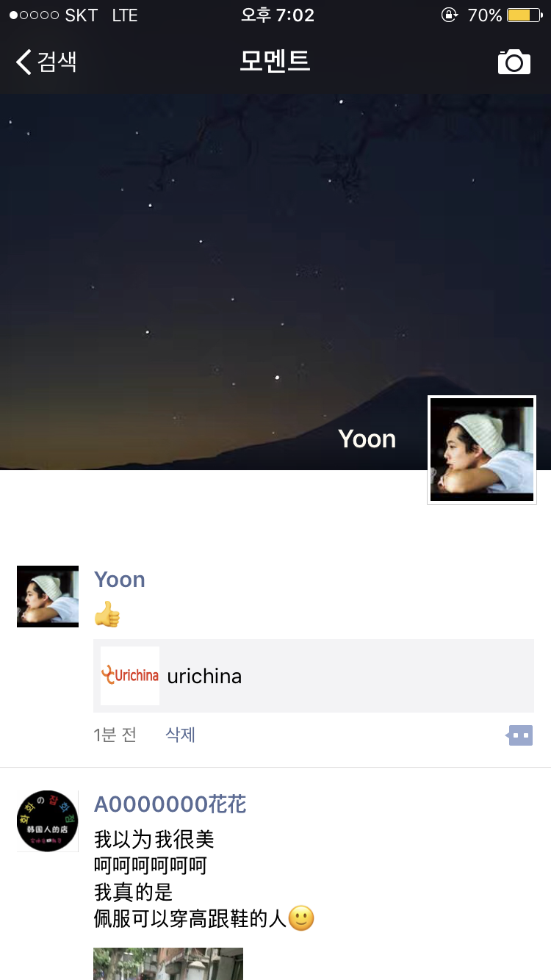Viewport: 551px width, 980px height.
Task: Tap the 모멘트 title in header
Action: [x=275, y=61]
